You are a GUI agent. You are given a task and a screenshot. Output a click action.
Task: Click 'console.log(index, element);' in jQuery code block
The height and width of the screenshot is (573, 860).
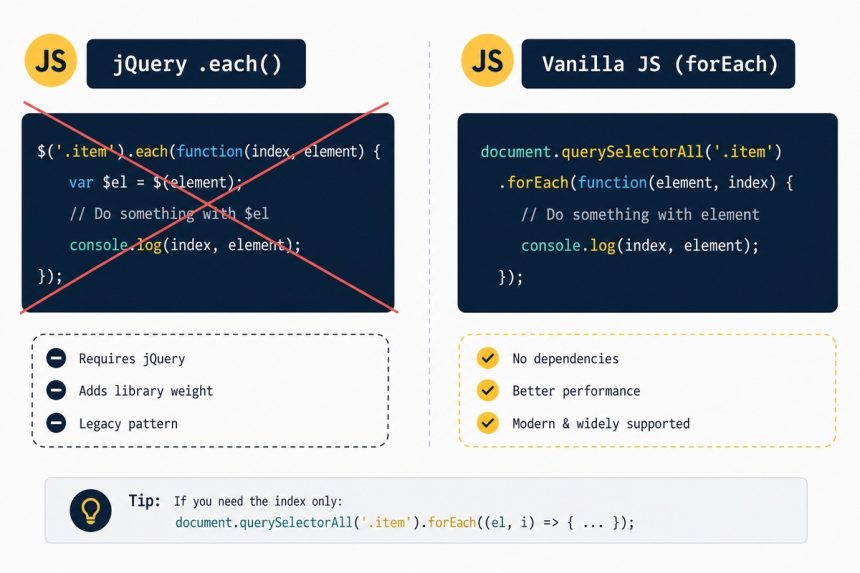(185, 245)
